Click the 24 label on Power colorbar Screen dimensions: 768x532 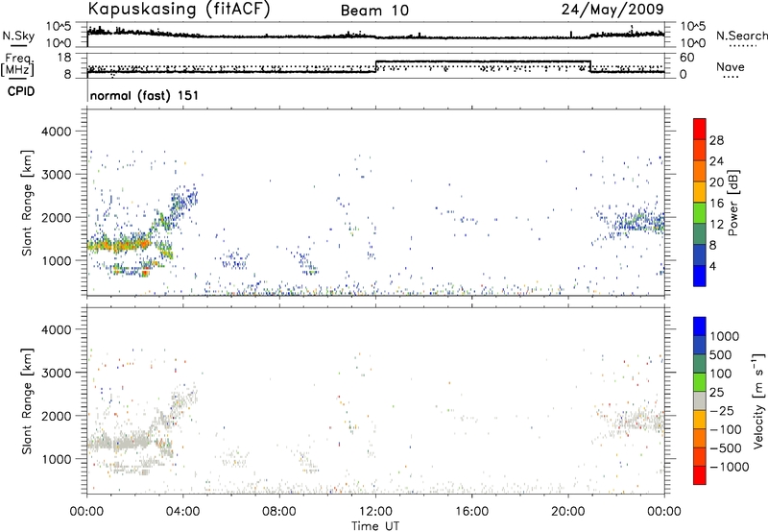(x=716, y=161)
